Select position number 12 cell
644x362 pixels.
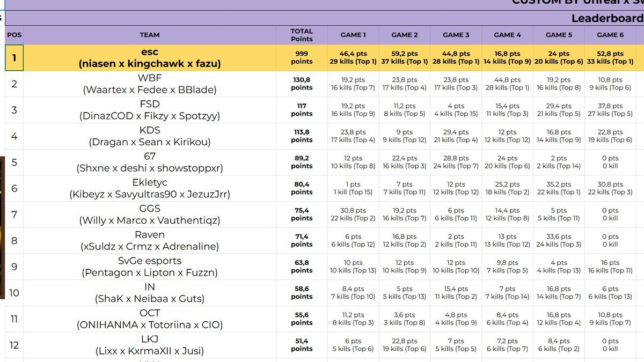(x=14, y=345)
